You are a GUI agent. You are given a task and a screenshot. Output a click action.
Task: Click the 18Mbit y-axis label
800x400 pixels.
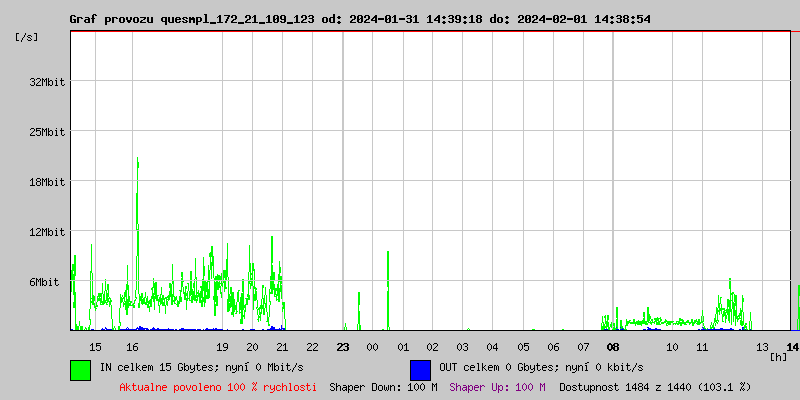(47, 182)
